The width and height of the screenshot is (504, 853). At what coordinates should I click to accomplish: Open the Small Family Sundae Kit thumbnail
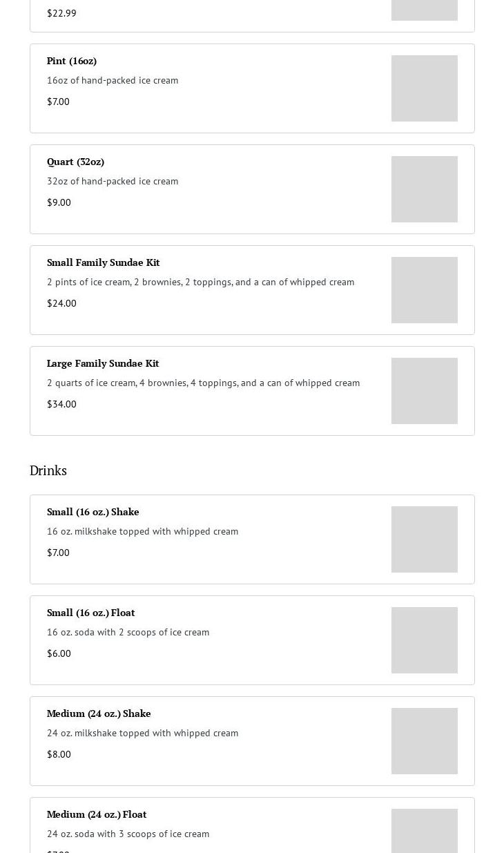pos(424,290)
